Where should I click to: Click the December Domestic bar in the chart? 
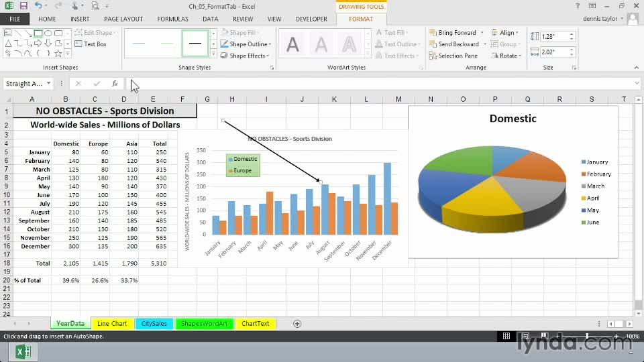point(387,198)
